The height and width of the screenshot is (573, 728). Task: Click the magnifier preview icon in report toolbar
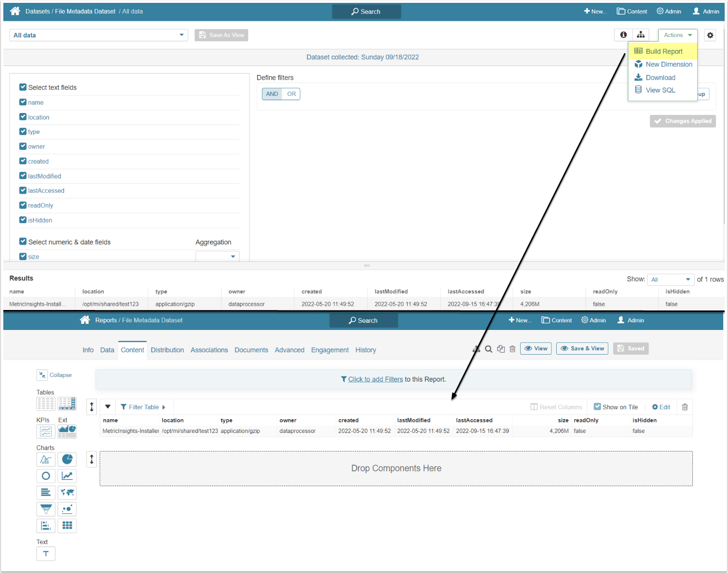click(x=488, y=349)
